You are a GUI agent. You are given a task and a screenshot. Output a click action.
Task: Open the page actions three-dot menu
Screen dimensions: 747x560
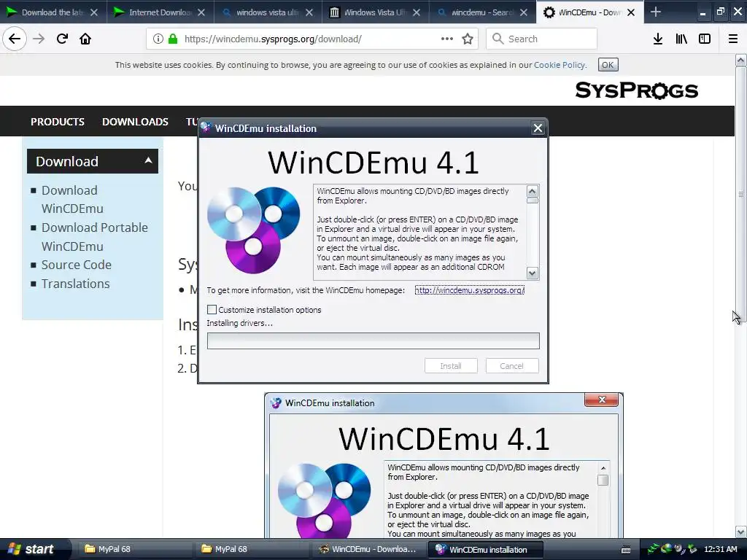(x=447, y=39)
